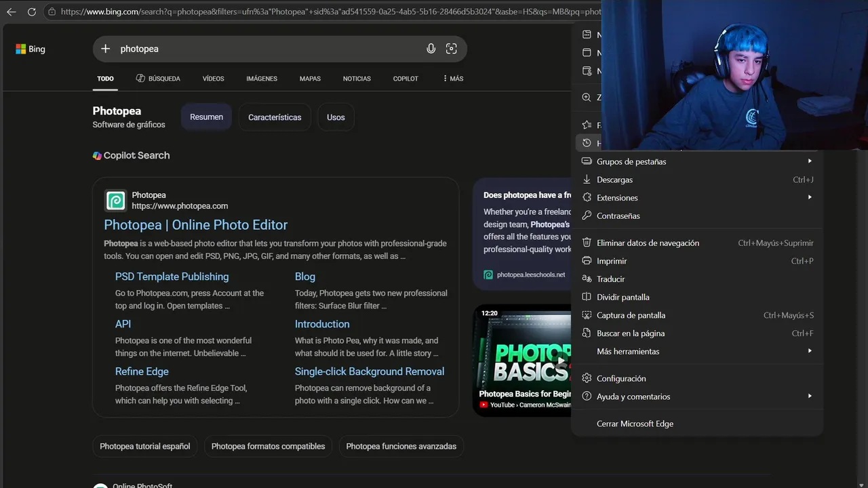The image size is (868, 488).
Task: Click Photopea formatos compatibles suggestion
Action: tap(268, 446)
